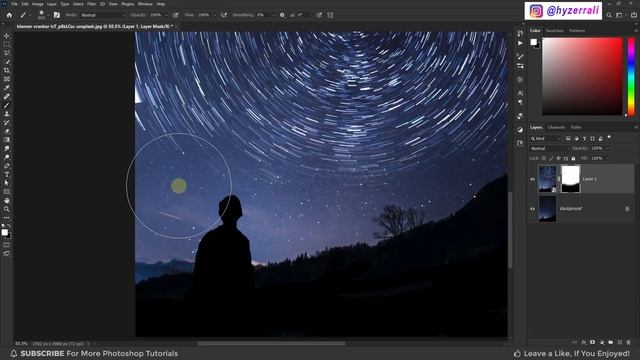Viewport: 640px width, 360px height.
Task: Select the Path Selection tool
Action: pos(7,183)
